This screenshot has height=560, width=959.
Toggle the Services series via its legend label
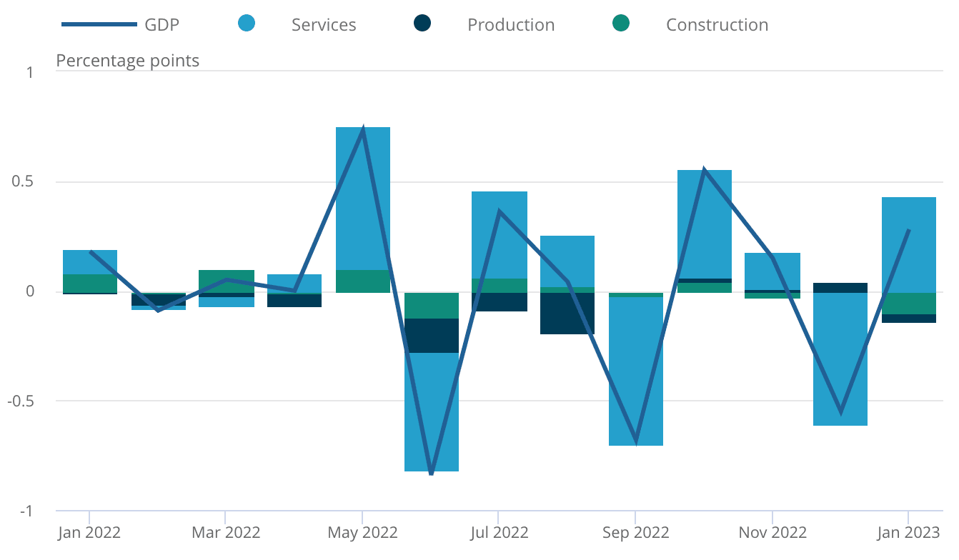[x=324, y=25]
